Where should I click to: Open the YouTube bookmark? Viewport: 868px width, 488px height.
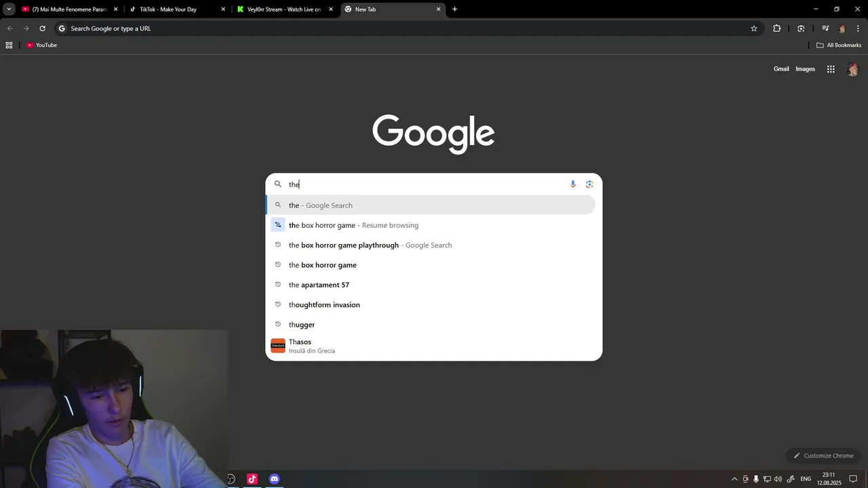pyautogui.click(x=41, y=45)
